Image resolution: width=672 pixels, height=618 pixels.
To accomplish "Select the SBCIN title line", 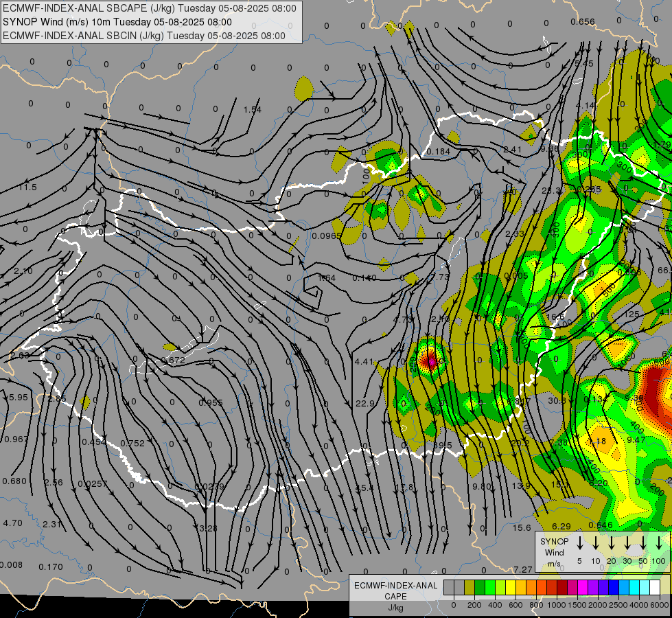I will click(x=144, y=36).
